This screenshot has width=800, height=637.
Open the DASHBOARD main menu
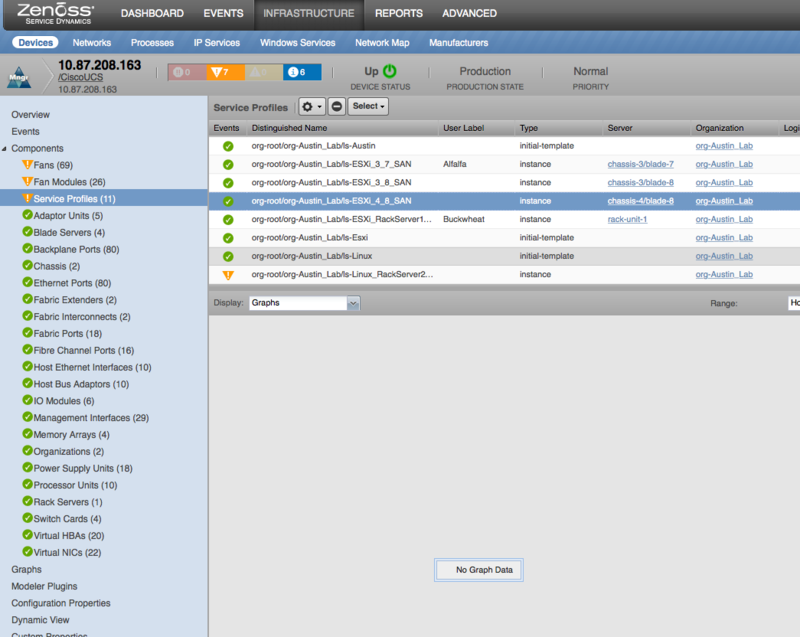point(152,14)
